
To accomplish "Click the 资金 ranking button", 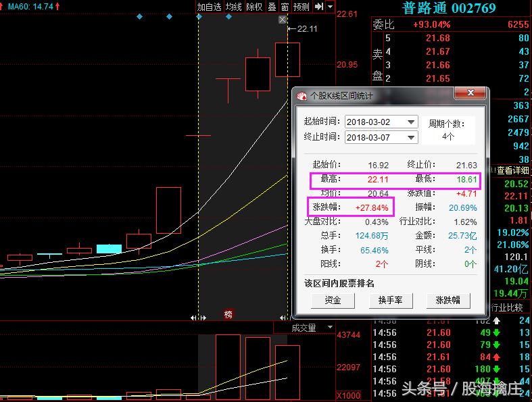I will [x=333, y=300].
